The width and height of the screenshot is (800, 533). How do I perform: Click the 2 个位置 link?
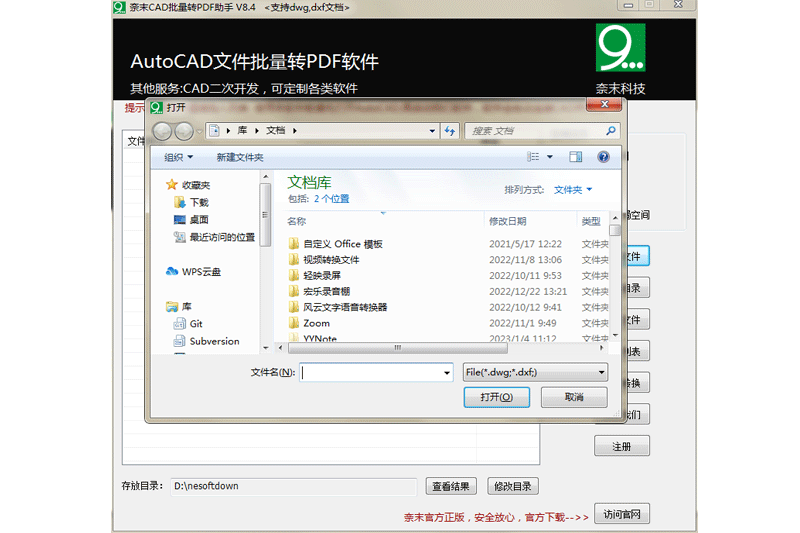tap(332, 199)
